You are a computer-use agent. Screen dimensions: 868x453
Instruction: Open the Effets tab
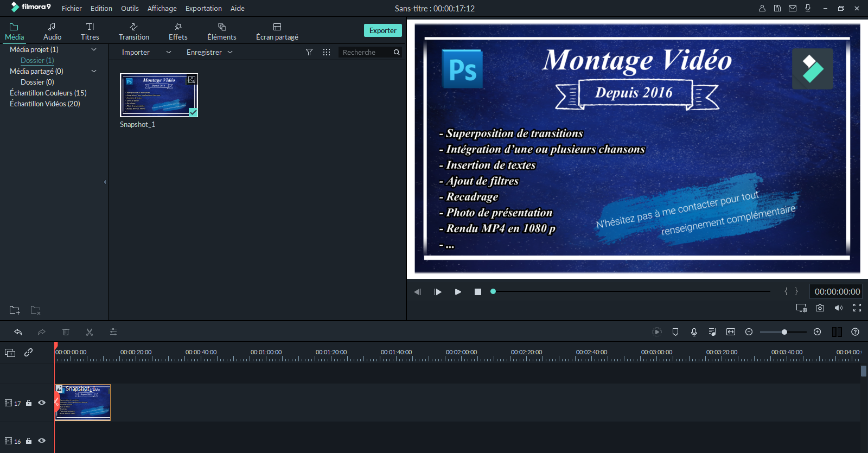pyautogui.click(x=178, y=31)
